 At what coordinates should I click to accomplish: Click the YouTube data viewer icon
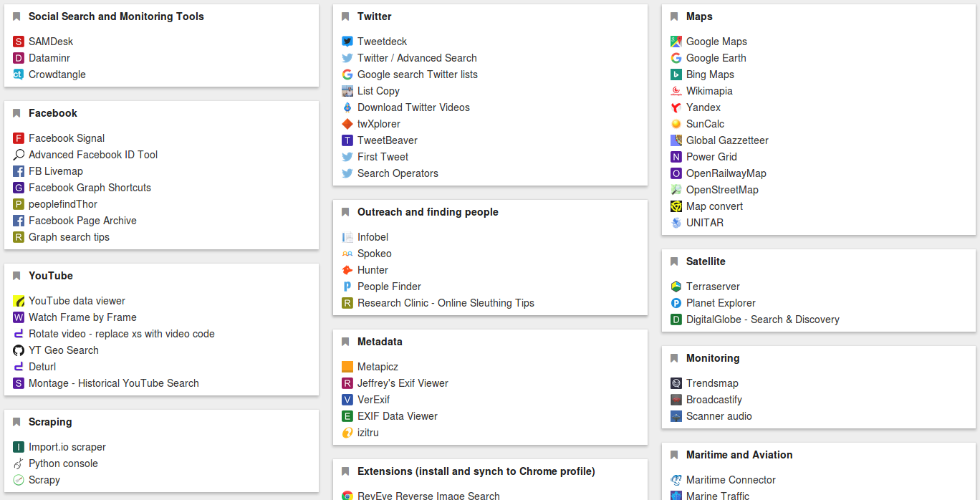point(19,301)
